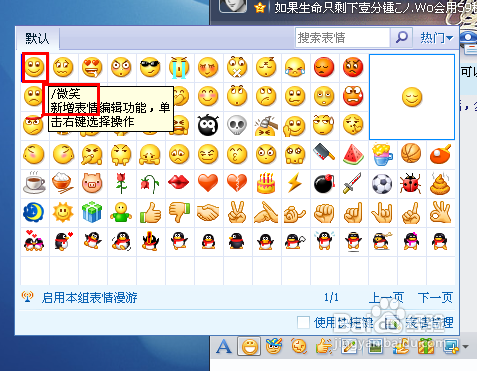Image resolution: width=477 pixels, height=371 pixels.
Task: Choose the OK hand gesture emoji
Action: coord(440,212)
